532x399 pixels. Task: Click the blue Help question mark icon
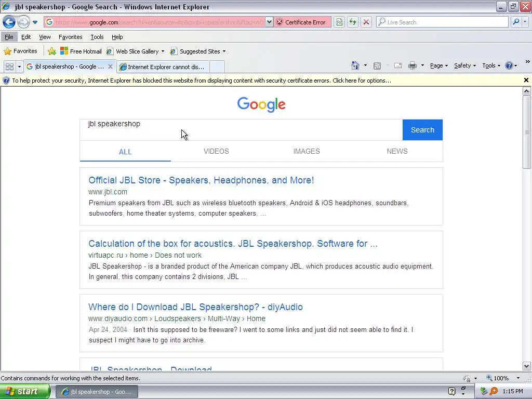click(x=509, y=65)
